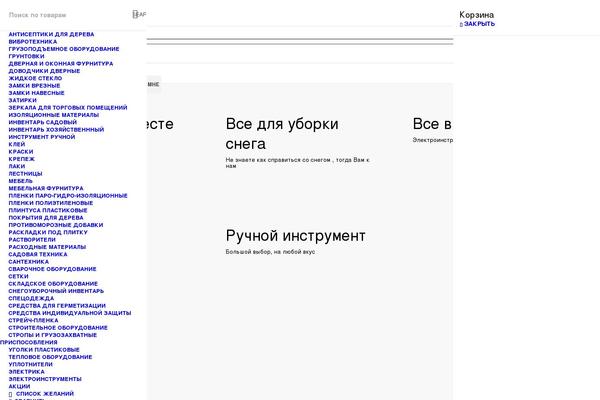Click Раскладки под плитку
The width and height of the screenshot is (600, 400).
48,232
